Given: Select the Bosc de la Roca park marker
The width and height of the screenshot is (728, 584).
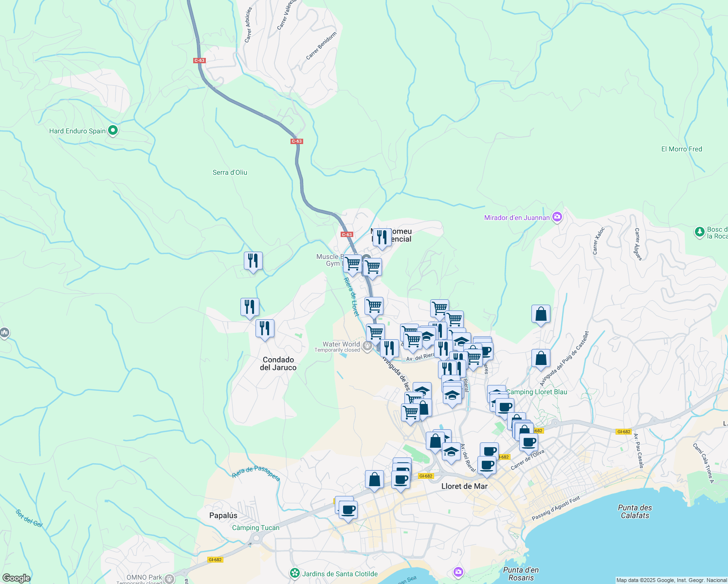Looking at the screenshot, I should coord(700,232).
